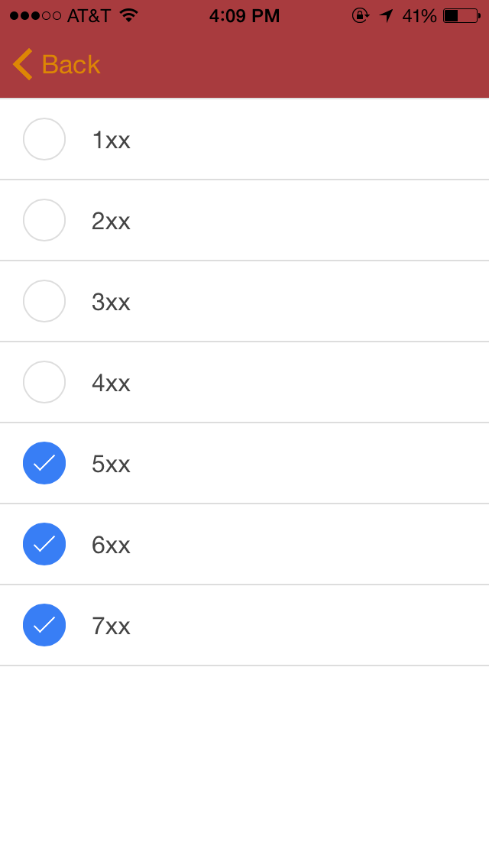The image size is (489, 868).
Task: Tap the 7xx label text
Action: point(112,626)
